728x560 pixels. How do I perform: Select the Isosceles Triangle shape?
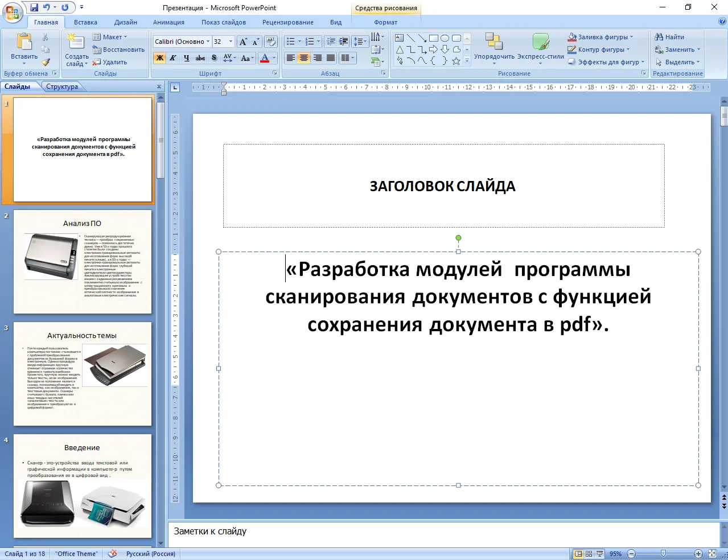pos(400,50)
